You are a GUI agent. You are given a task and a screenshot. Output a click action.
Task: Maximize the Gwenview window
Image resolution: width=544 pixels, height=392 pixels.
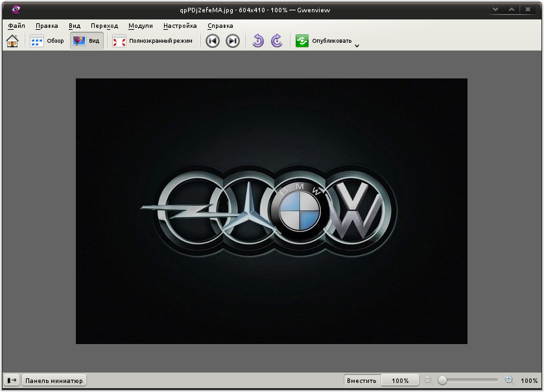click(512, 9)
